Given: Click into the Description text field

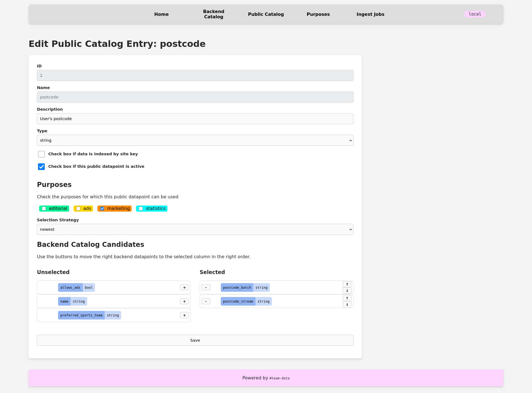Looking at the screenshot, I should [x=195, y=119].
